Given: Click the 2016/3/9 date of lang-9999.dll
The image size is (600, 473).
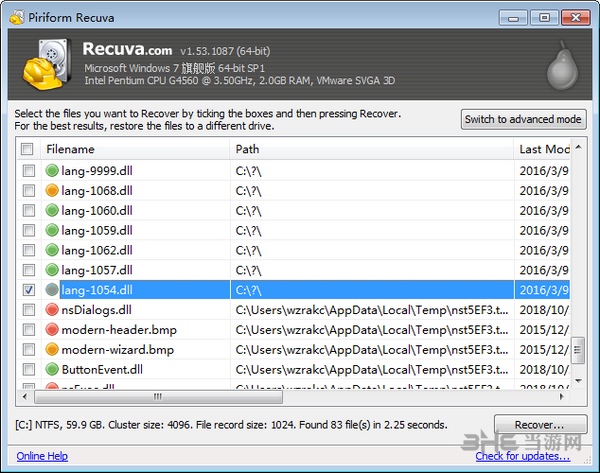Looking at the screenshot, I should (x=544, y=171).
